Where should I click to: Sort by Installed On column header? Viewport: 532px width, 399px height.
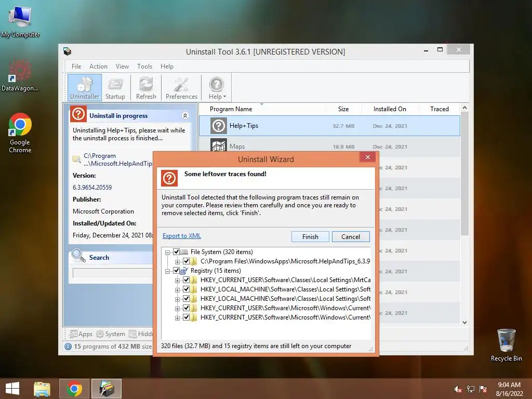click(x=390, y=109)
